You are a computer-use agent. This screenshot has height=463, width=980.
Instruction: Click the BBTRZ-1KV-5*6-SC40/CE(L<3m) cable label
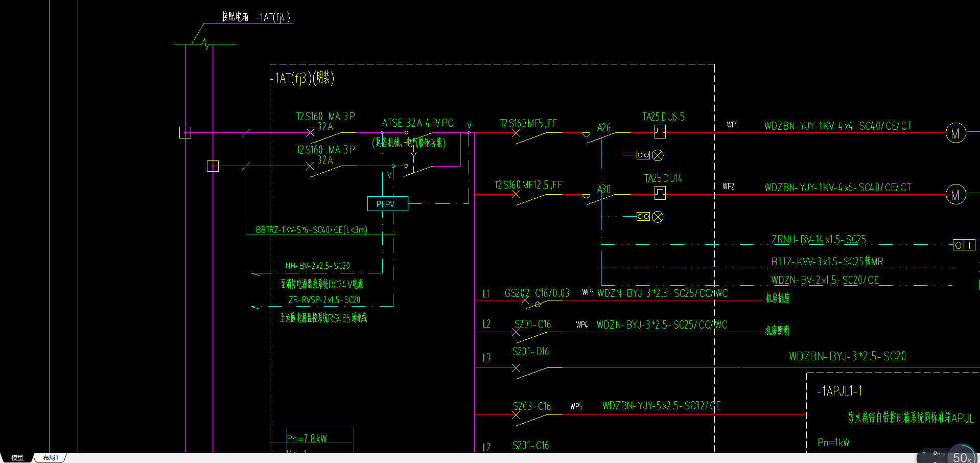[312, 230]
